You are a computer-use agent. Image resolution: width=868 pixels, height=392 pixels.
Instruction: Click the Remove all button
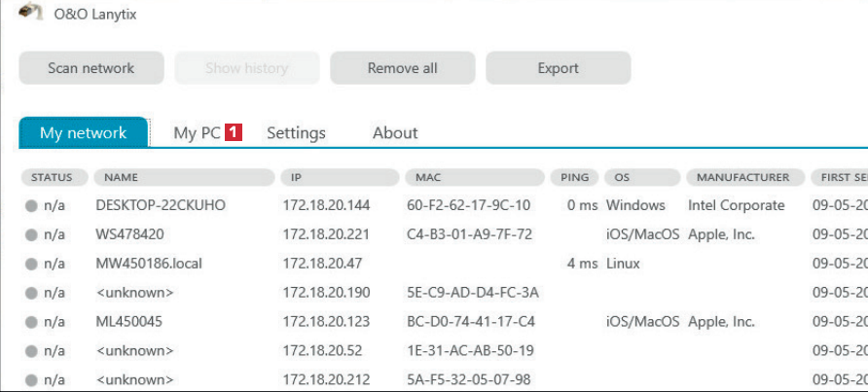[402, 68]
